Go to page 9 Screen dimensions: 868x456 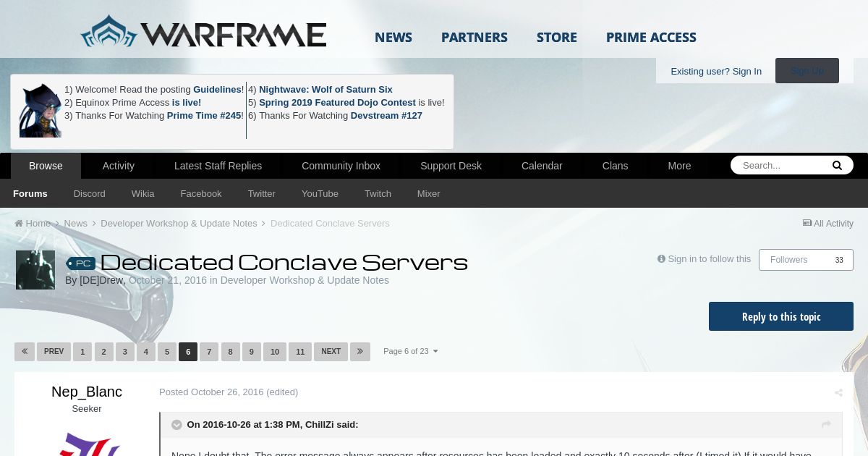pos(251,352)
